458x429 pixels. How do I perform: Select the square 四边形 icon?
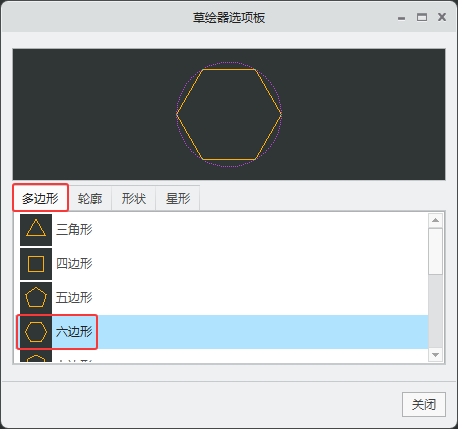coord(36,264)
